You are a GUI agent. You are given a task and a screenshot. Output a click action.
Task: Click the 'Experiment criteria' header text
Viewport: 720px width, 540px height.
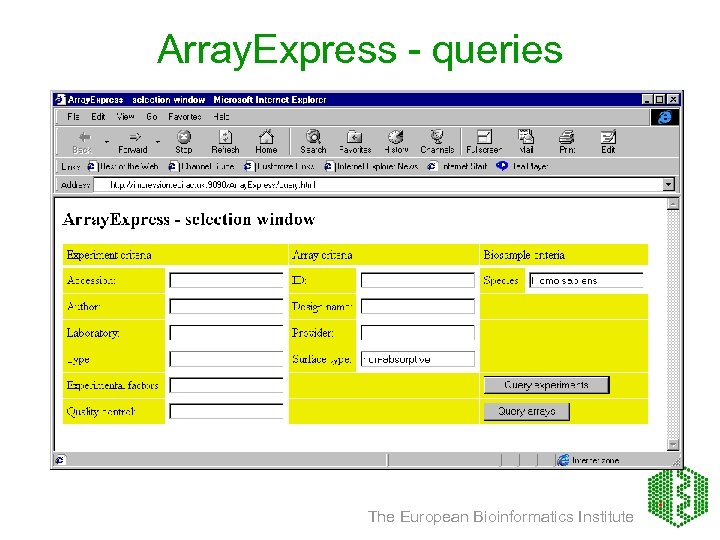109,255
